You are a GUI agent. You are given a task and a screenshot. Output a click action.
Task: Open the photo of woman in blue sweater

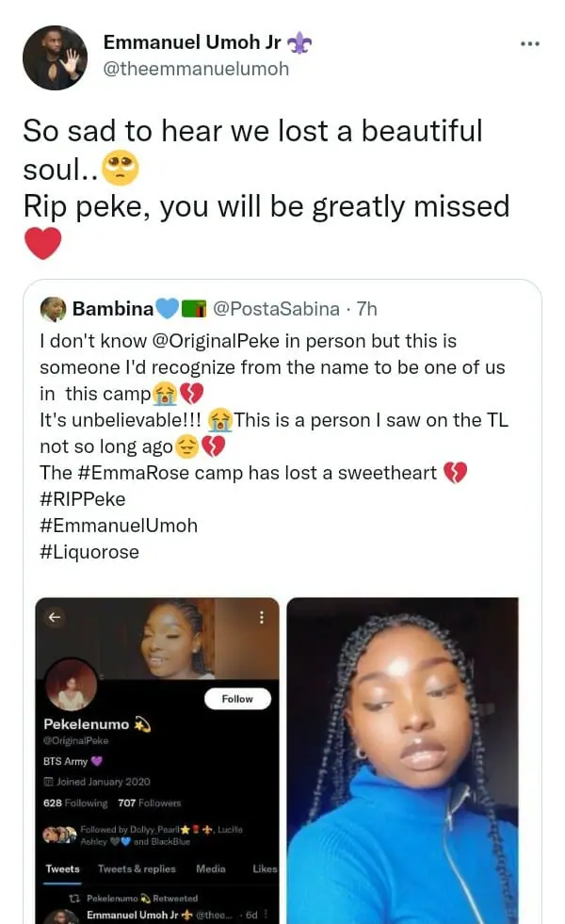[x=402, y=759]
